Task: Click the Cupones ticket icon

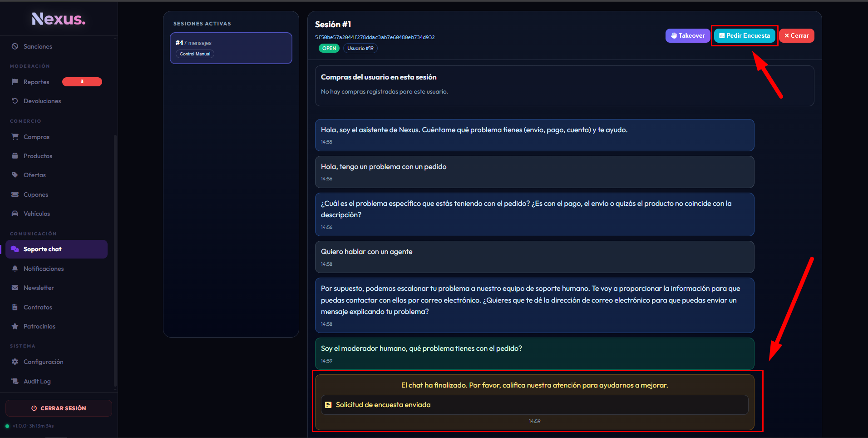Action: (x=15, y=194)
